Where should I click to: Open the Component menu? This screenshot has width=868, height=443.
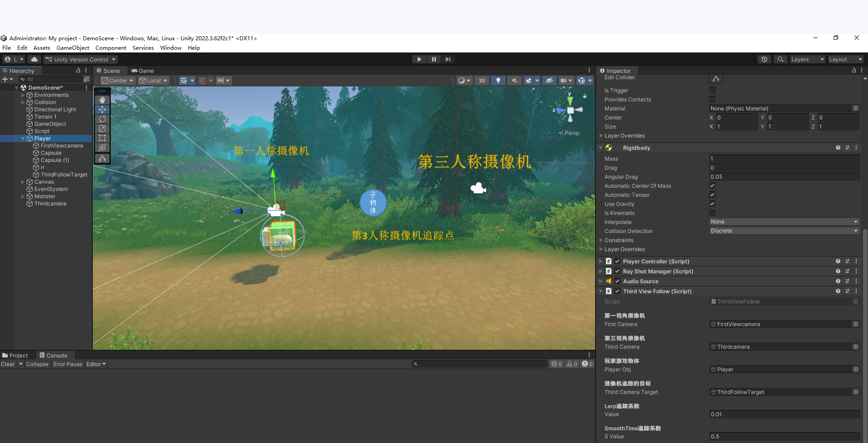tap(111, 48)
